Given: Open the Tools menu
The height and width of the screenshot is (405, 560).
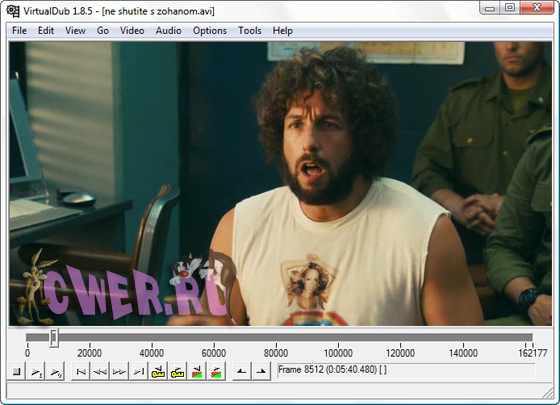Looking at the screenshot, I should (250, 31).
